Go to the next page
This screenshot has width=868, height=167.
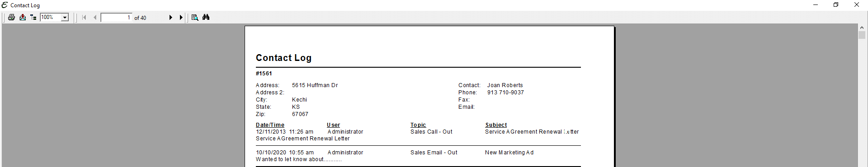(x=170, y=18)
